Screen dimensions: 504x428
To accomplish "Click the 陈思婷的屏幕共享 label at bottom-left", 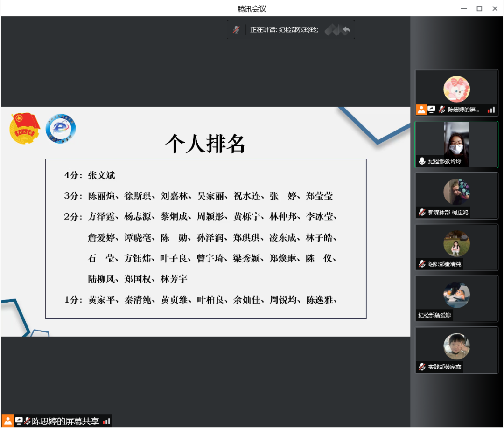I will click(65, 421).
